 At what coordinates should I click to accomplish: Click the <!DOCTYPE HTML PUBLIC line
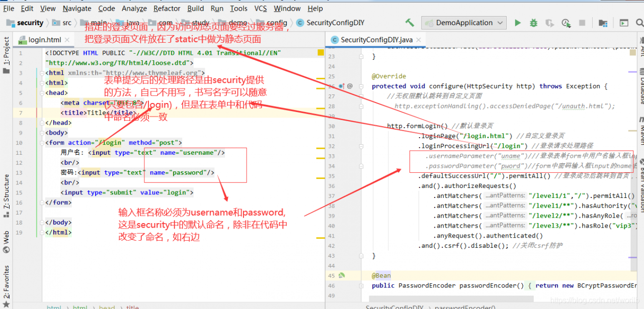pos(163,53)
